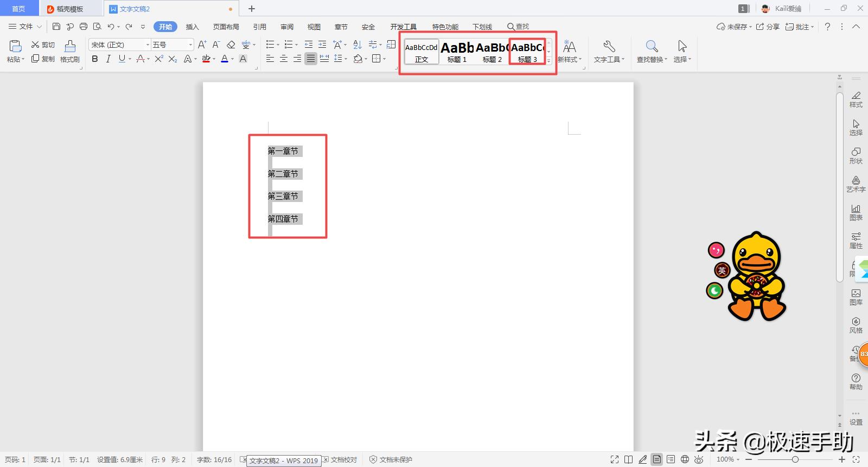Open the 页面布局 (Page Layout) tab
The width and height of the screenshot is (868, 467).
[226, 27]
